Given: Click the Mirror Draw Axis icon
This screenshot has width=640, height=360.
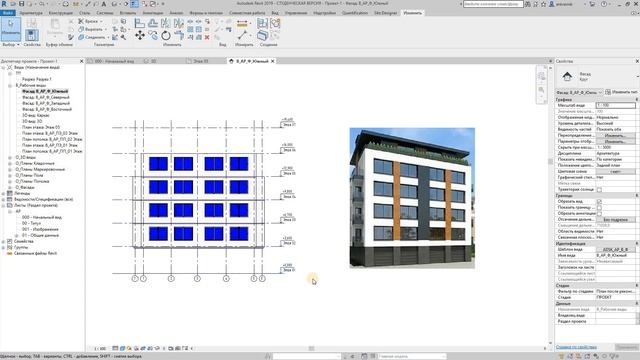Looking at the screenshot, I should point(178,23).
